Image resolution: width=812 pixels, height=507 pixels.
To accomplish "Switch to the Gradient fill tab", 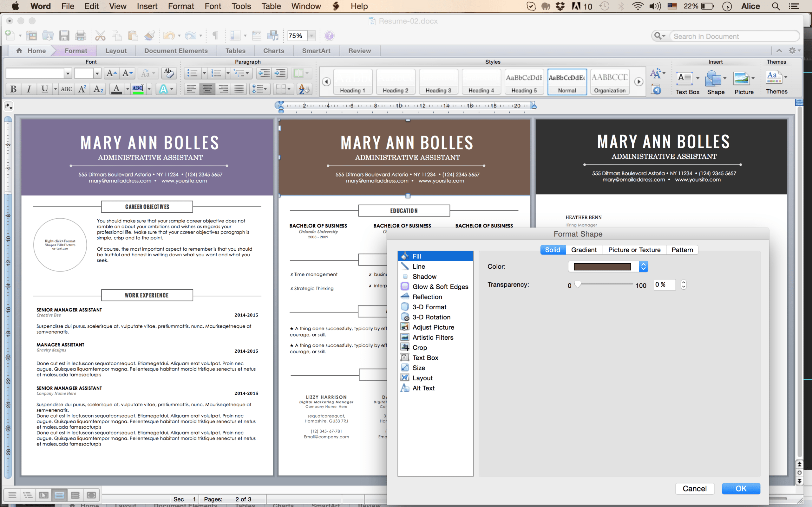I will pyautogui.click(x=584, y=250).
